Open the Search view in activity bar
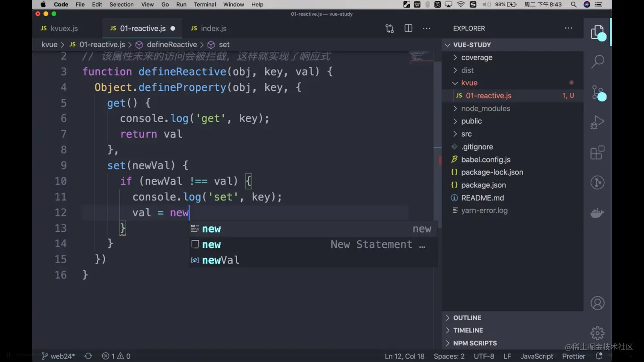The width and height of the screenshot is (644, 362). coord(598,62)
